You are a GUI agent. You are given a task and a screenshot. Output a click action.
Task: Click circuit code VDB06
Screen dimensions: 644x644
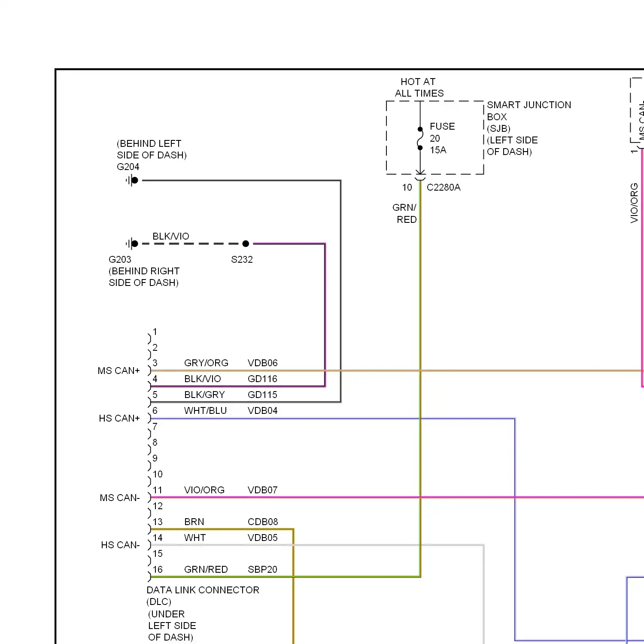[263, 363]
